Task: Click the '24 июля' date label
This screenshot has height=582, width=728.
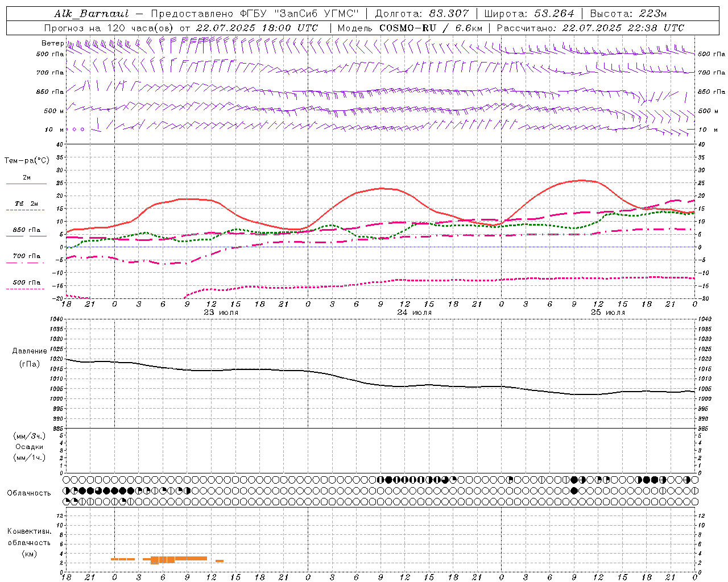Action: tap(414, 313)
